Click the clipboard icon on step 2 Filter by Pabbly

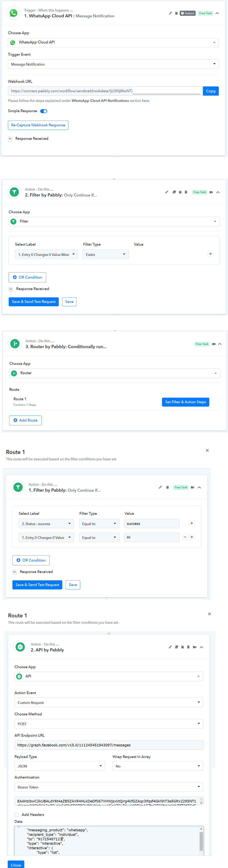[x=180, y=192]
